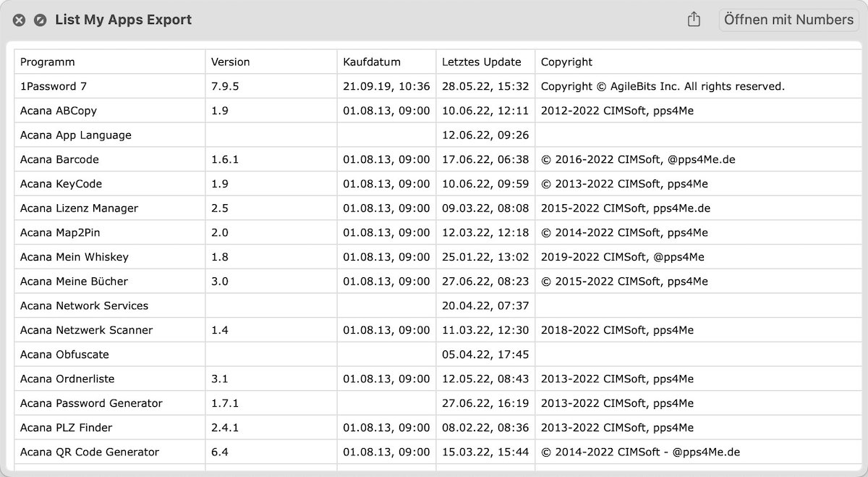Click the purchase date '21.09.19, 10:36'
Image resolution: width=868 pixels, height=477 pixels.
[386, 86]
